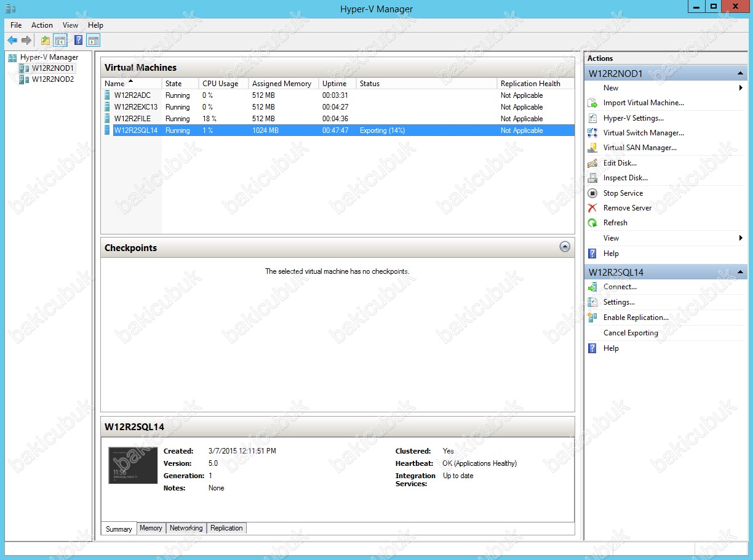Click the Import Virtual Machine icon

pos(592,103)
